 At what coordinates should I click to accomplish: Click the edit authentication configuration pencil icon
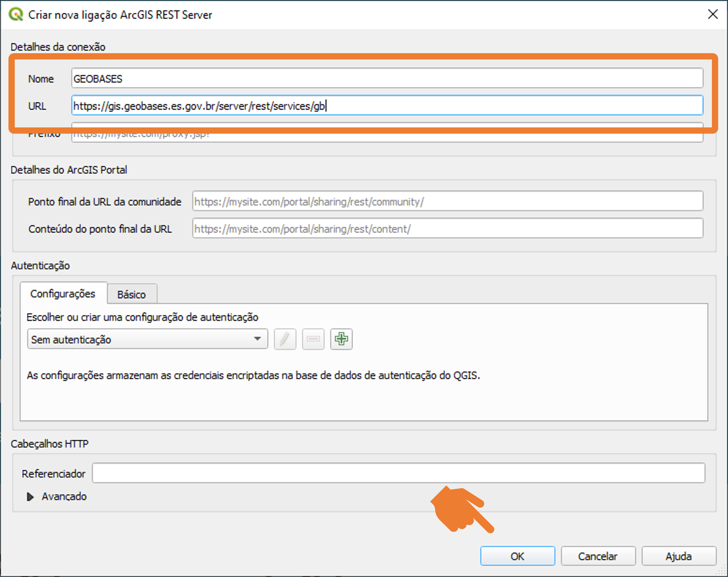coord(285,339)
